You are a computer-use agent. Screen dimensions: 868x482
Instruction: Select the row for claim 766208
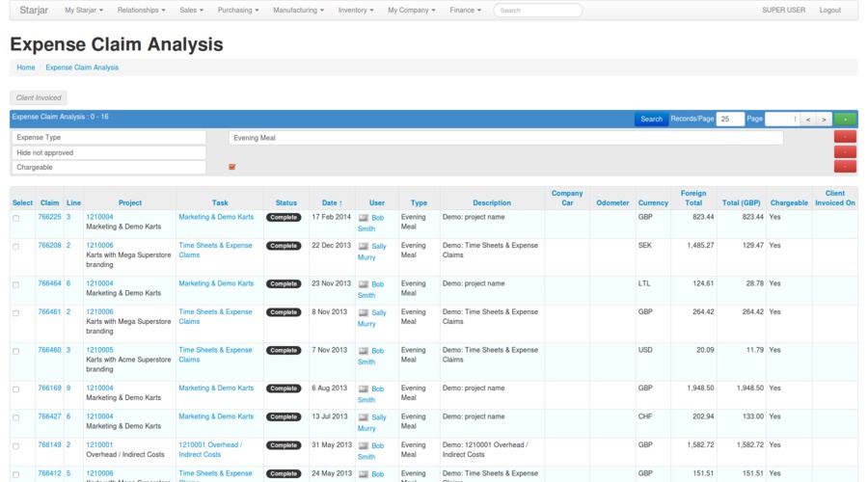[16, 246]
